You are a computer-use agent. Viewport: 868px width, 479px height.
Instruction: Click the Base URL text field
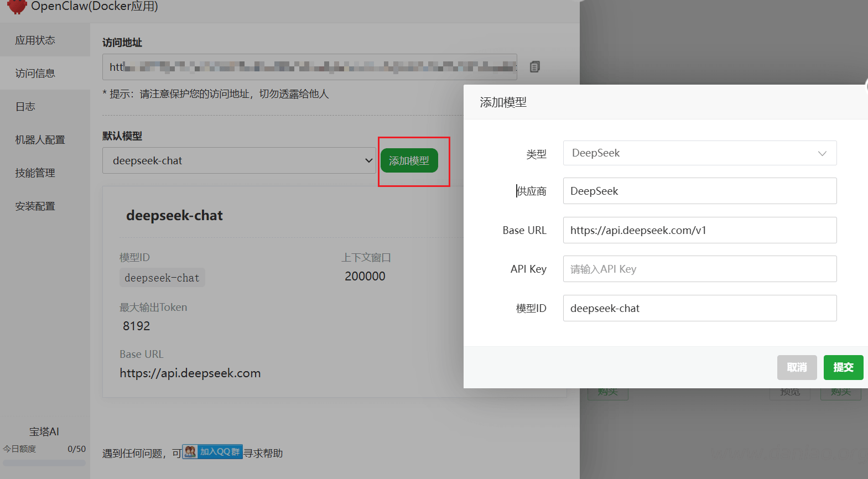pos(699,230)
